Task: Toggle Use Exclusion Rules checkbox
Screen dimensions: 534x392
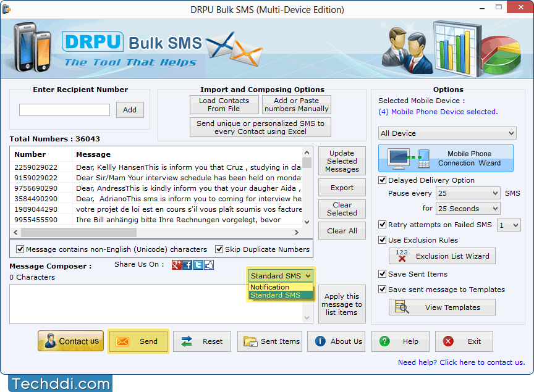Action: click(x=383, y=240)
